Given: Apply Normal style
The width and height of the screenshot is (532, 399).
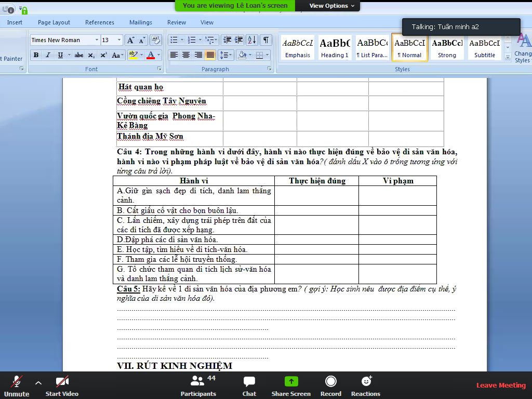Looking at the screenshot, I should (x=409, y=48).
